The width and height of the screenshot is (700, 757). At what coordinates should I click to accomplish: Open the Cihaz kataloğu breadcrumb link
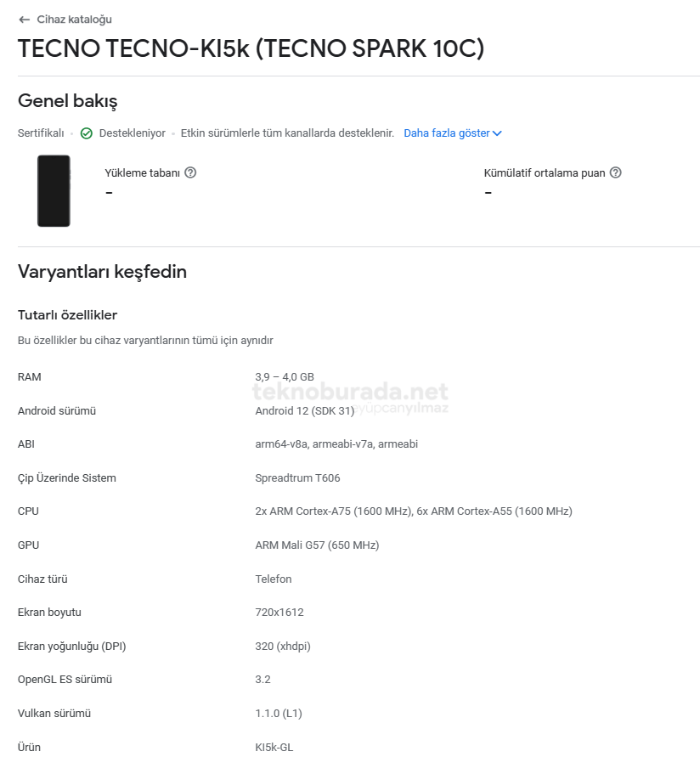click(74, 20)
